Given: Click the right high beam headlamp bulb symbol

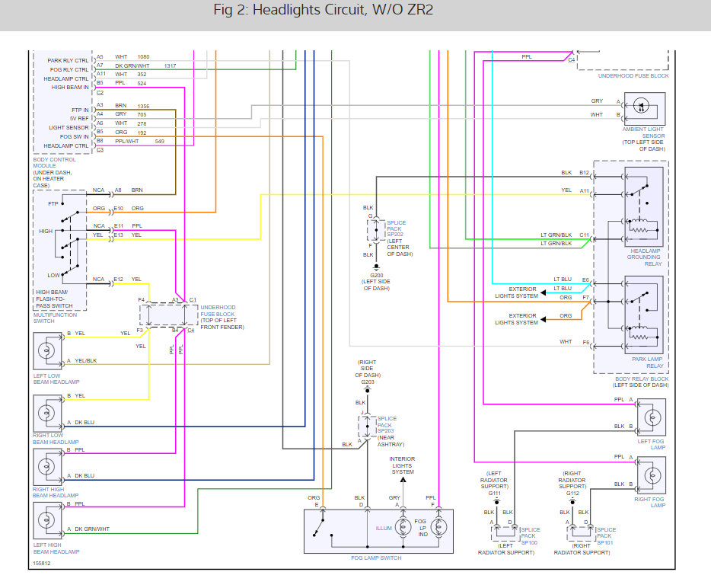Looking at the screenshot, I should pyautogui.click(x=48, y=466).
